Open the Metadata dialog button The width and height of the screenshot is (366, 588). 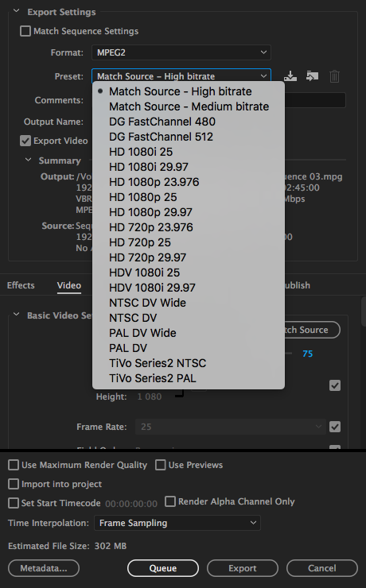44,568
